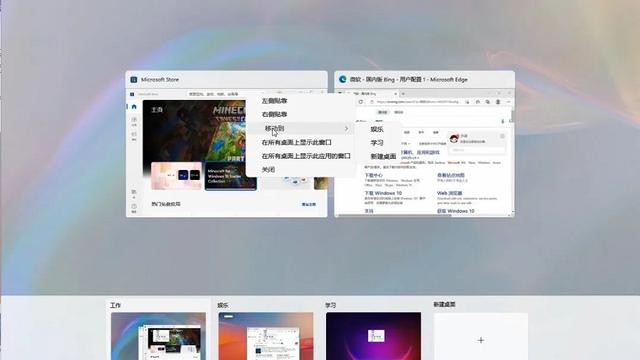
Task: Open the 下载中心 link in the Edge window
Action: point(373,175)
